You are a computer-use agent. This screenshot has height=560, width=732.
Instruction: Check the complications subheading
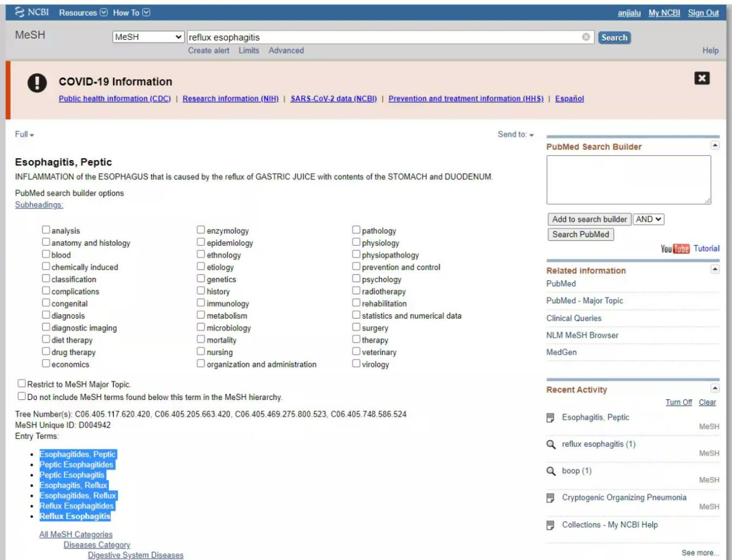(46, 291)
